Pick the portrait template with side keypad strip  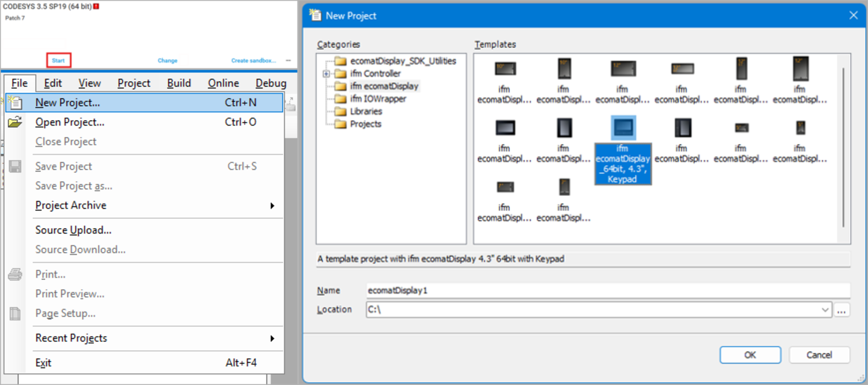coord(682,128)
